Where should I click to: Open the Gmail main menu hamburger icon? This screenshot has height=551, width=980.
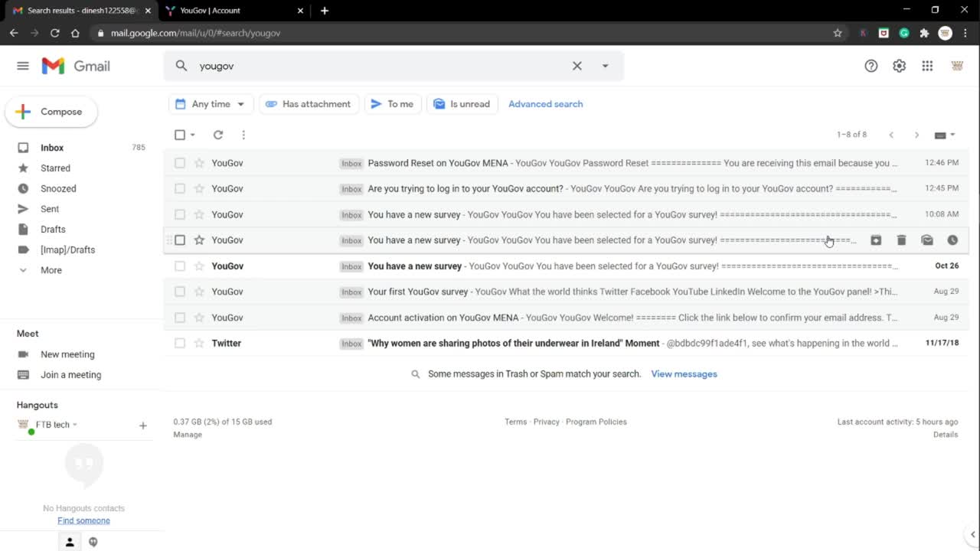(x=23, y=66)
